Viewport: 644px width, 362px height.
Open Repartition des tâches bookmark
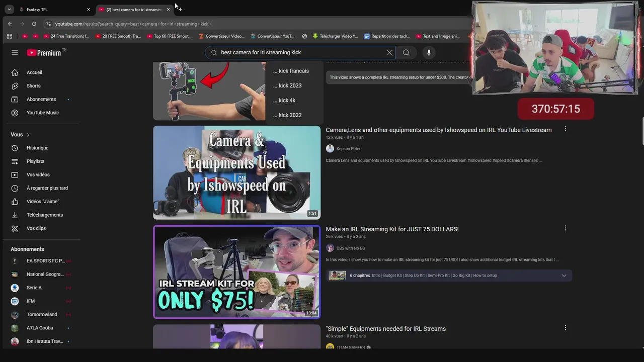point(387,36)
